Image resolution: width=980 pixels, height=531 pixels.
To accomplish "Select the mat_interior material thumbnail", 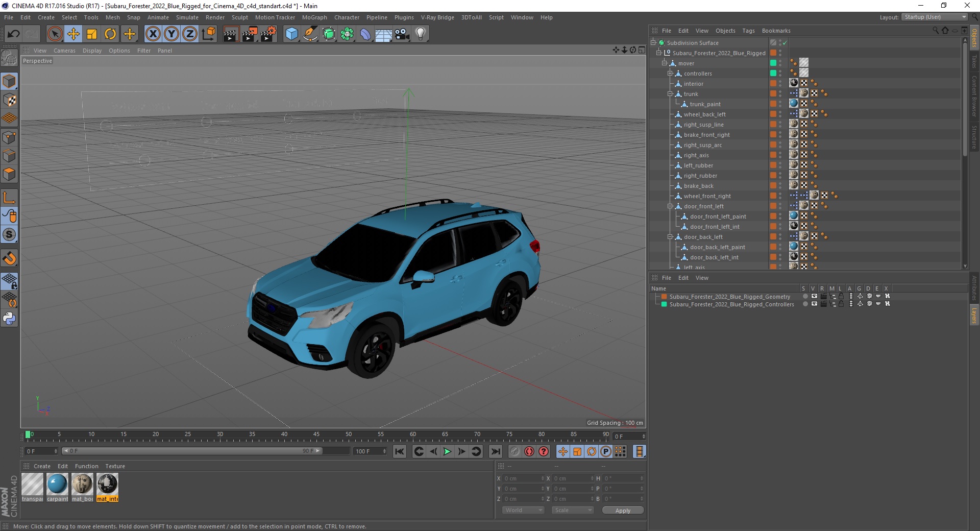I will pyautogui.click(x=107, y=488).
